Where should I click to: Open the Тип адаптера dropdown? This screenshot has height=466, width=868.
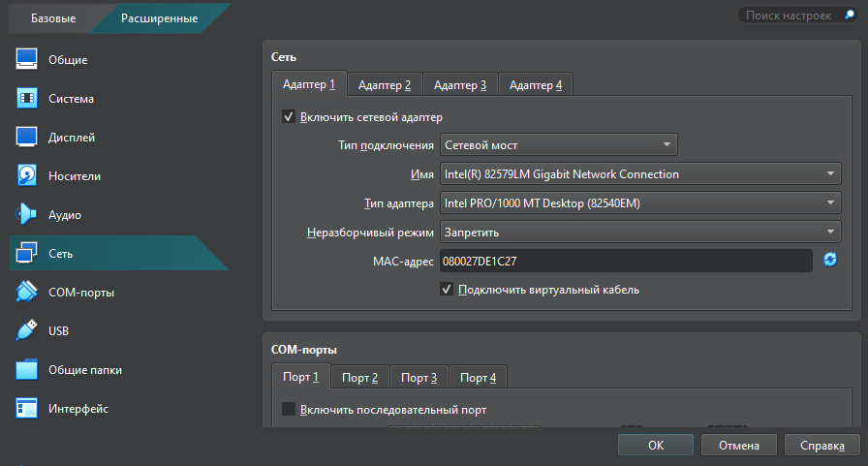point(639,203)
